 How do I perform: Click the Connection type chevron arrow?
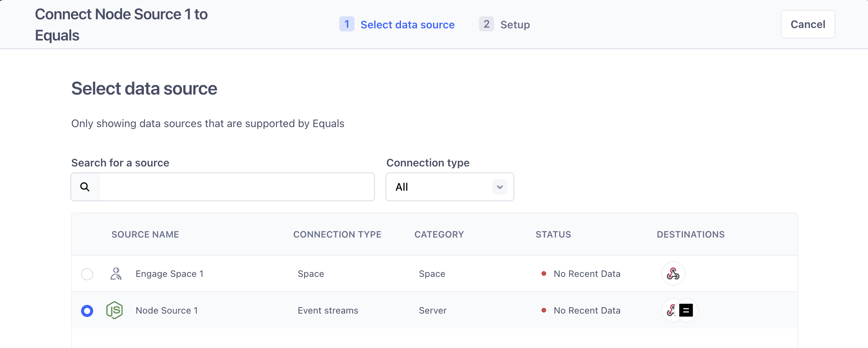pyautogui.click(x=500, y=187)
